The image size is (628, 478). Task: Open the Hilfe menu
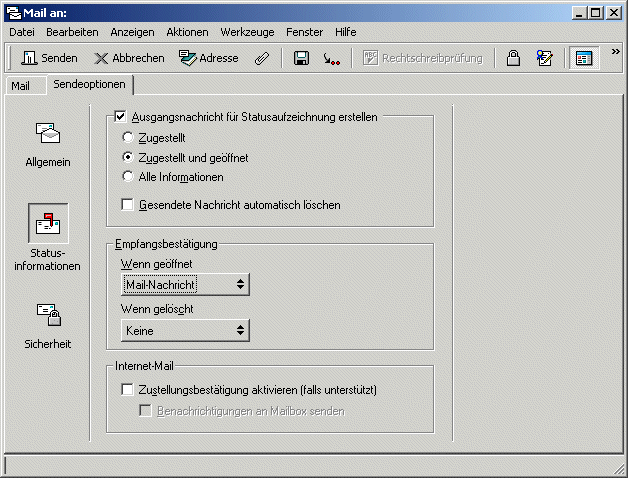coord(346,32)
